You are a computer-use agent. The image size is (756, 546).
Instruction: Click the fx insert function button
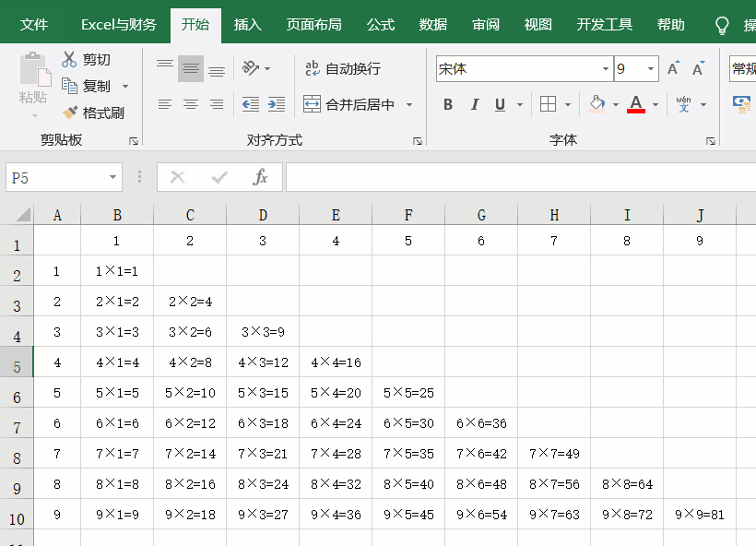260,177
